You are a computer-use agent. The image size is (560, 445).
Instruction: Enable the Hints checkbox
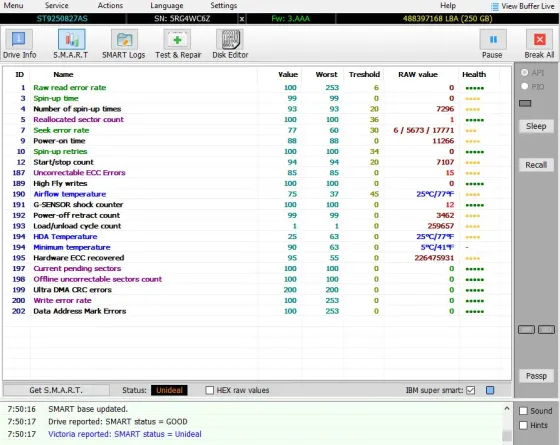click(x=523, y=425)
